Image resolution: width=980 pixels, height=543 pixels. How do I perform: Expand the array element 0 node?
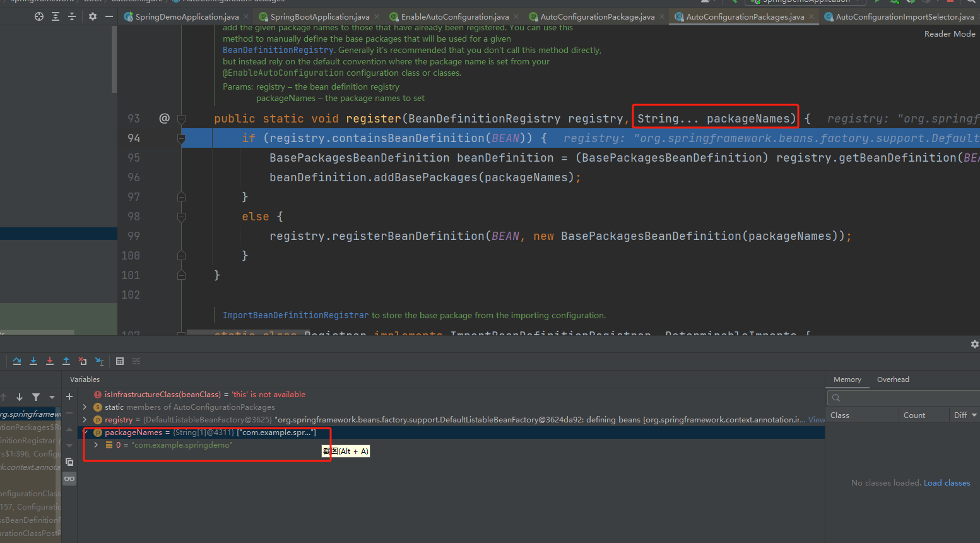(x=96, y=445)
